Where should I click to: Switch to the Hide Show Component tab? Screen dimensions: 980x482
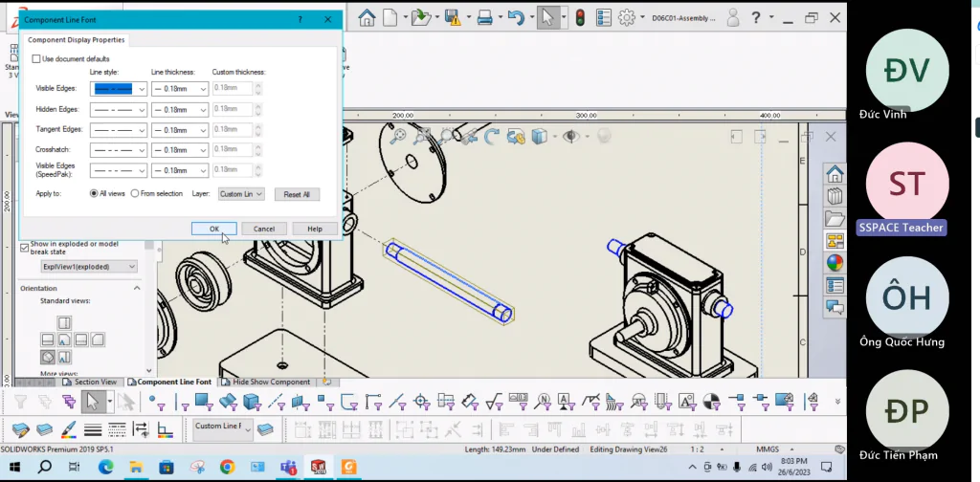tap(266, 383)
